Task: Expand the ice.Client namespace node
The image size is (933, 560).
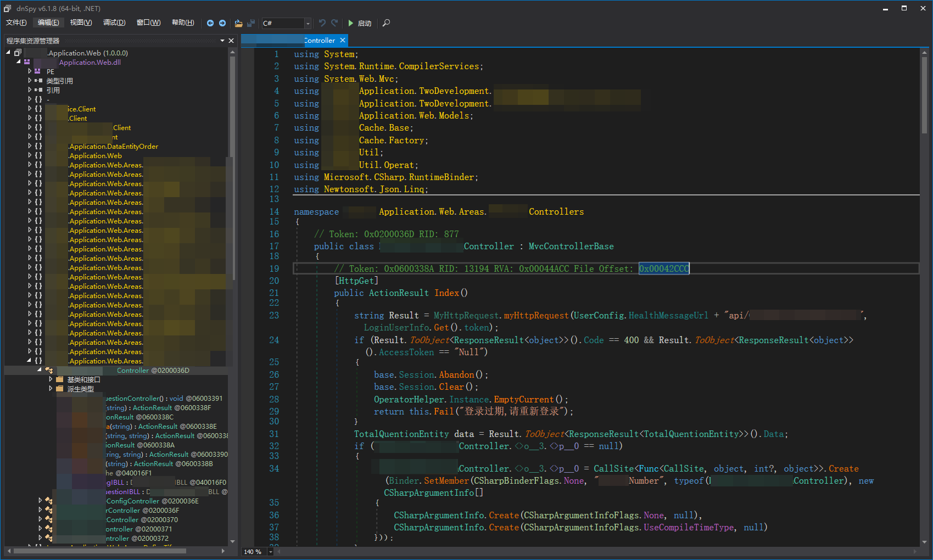Action: pyautogui.click(x=30, y=109)
